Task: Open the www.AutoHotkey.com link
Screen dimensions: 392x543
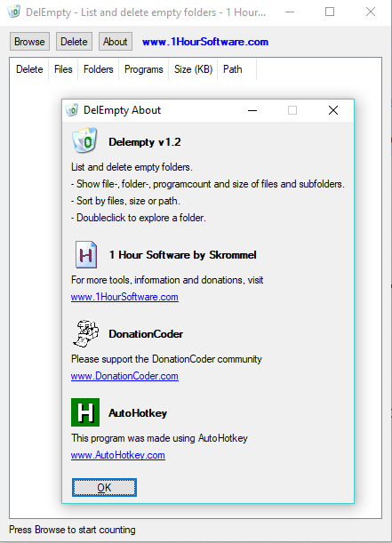Action: coord(118,455)
